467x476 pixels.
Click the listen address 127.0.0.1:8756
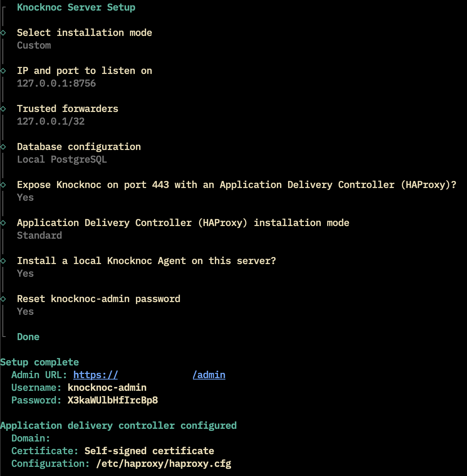click(x=56, y=83)
